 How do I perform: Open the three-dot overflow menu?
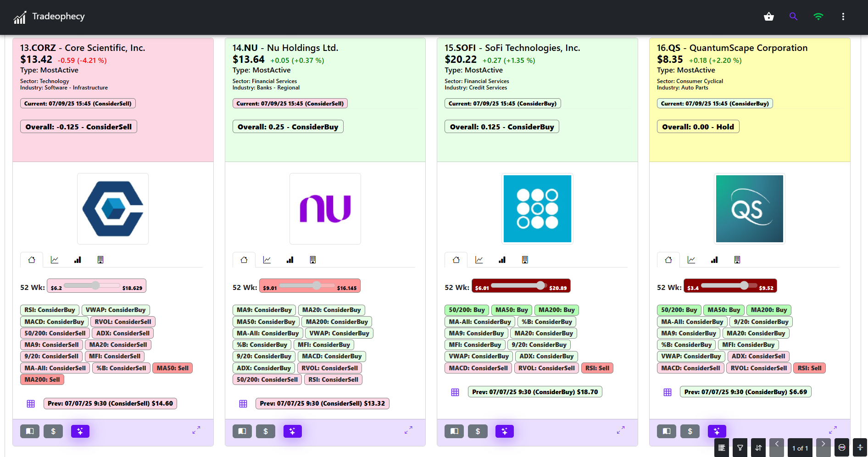click(x=843, y=17)
